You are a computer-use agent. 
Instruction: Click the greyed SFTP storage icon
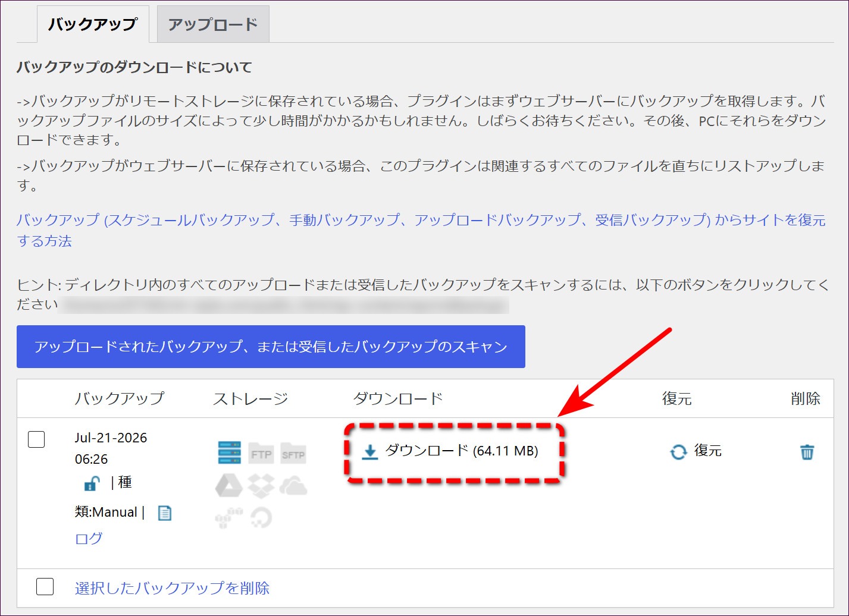click(x=293, y=453)
